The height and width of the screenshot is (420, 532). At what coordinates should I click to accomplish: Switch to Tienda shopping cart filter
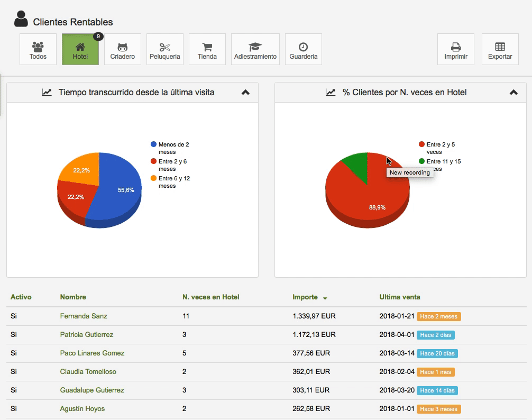(x=207, y=49)
